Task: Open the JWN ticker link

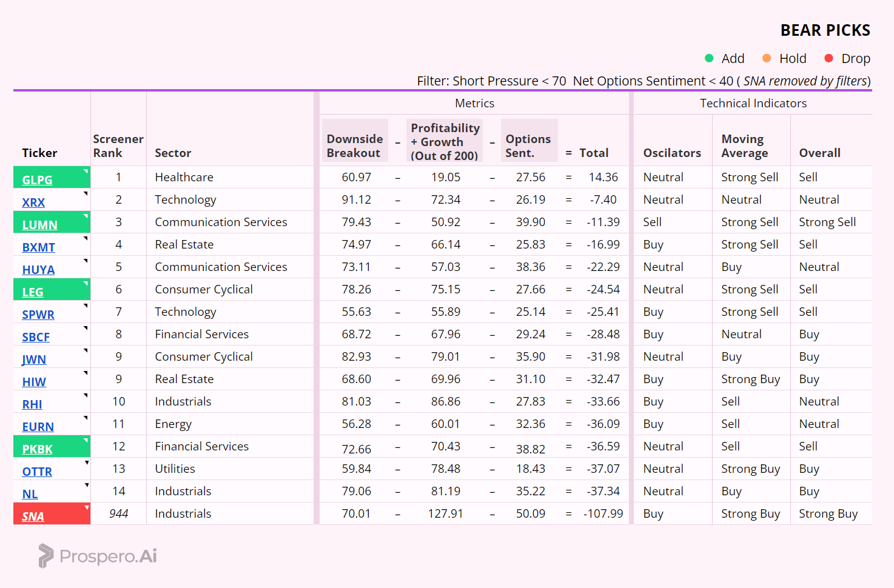Action: [x=34, y=359]
